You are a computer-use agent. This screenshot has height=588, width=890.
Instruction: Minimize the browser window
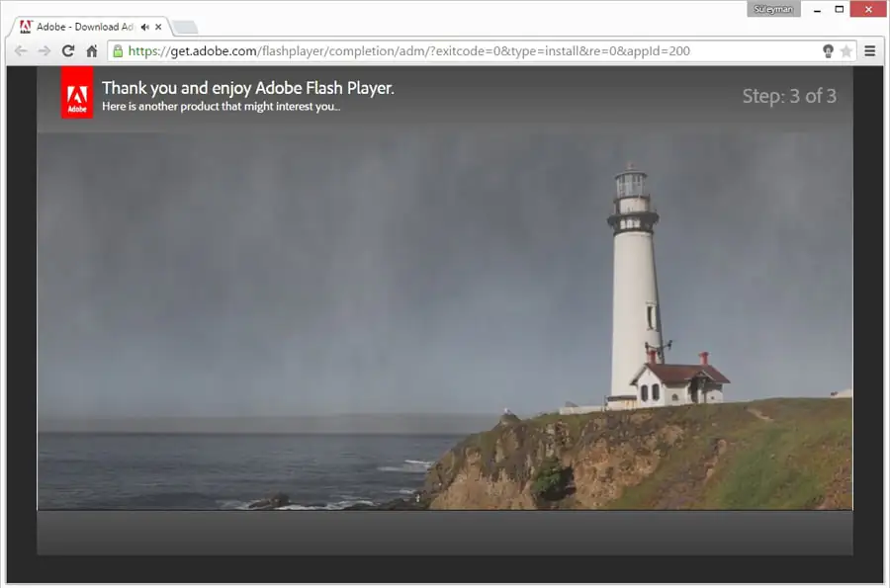(817, 9)
